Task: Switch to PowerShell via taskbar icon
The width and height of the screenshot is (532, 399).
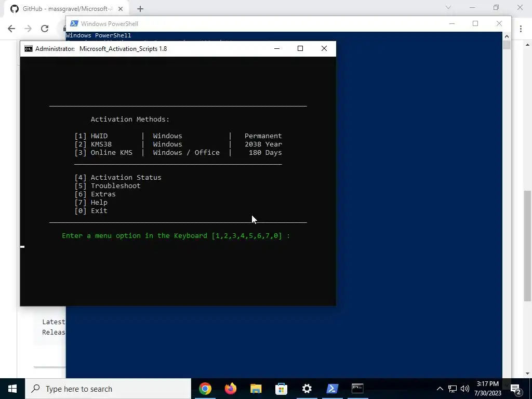Action: 332,389
